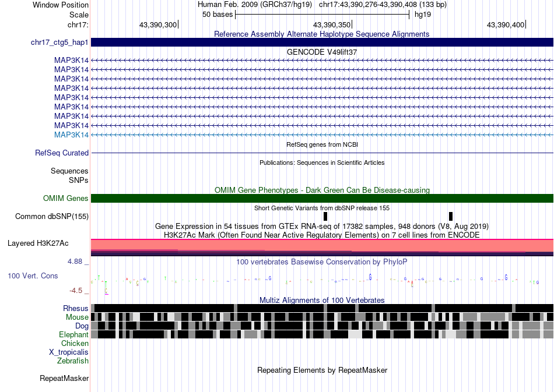Open Gene Expression in 54 tissues GTEx title
The image size is (554, 392).
pyautogui.click(x=322, y=226)
